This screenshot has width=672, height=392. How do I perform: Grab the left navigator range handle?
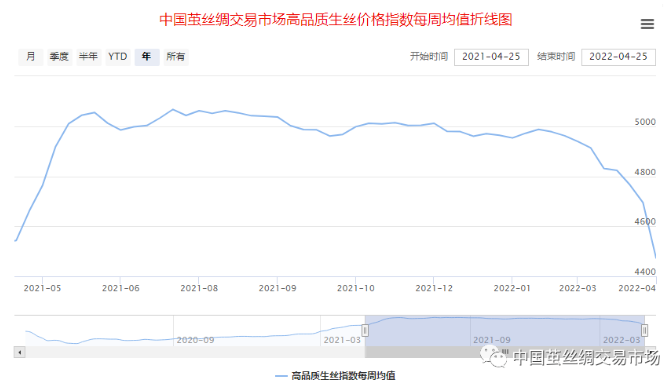pyautogui.click(x=365, y=330)
